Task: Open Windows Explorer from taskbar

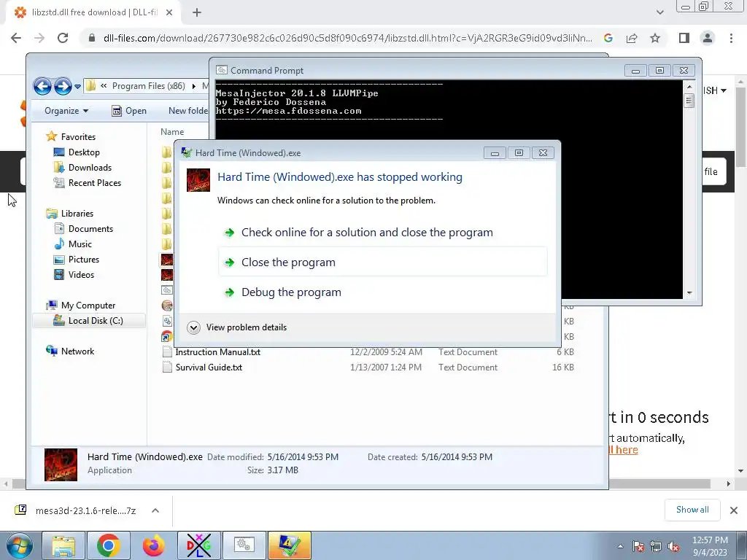Action: pyautogui.click(x=63, y=545)
